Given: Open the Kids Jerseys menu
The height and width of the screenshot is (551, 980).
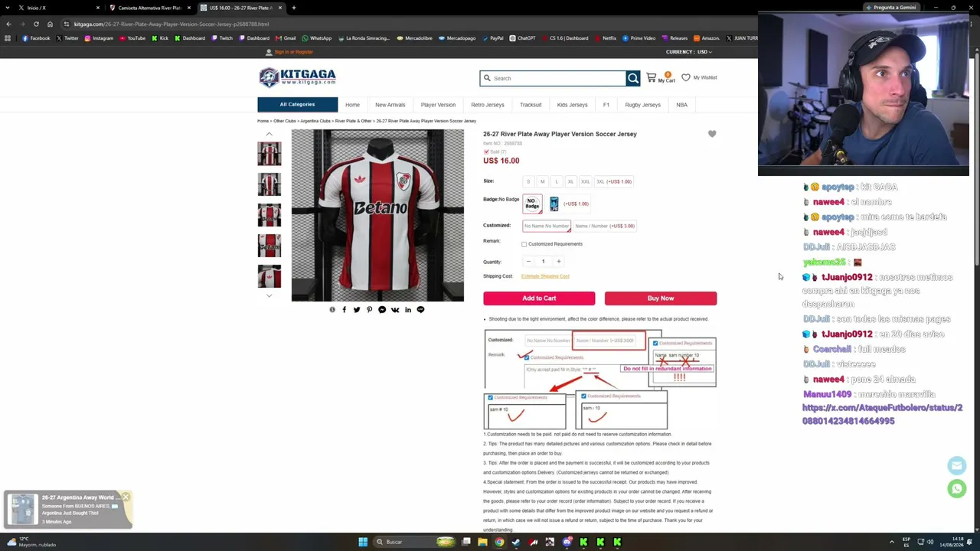Looking at the screenshot, I should 572,105.
